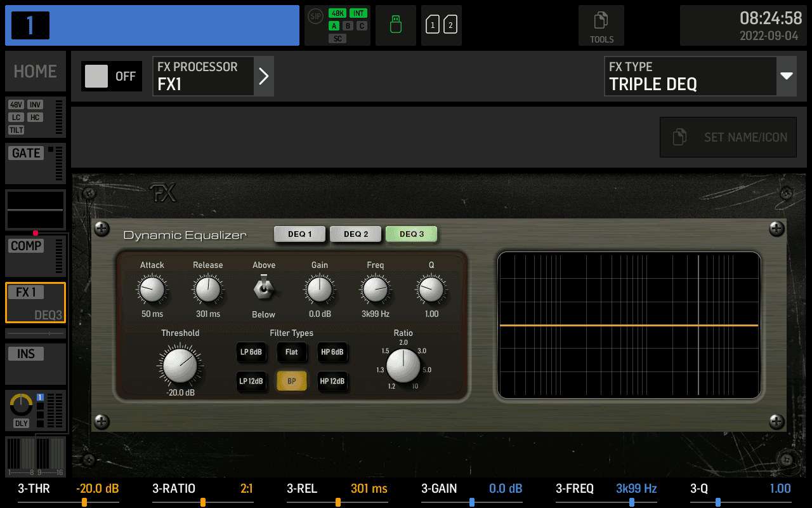
Task: Click the SIP status icon
Action: [315, 16]
